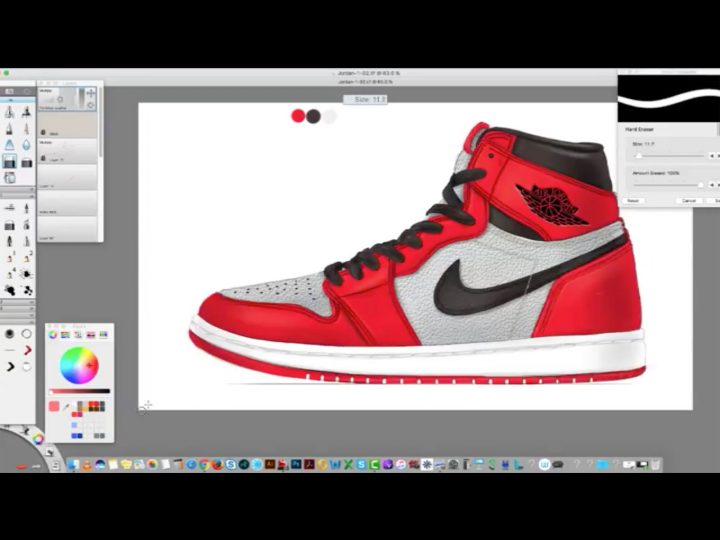Select the pencil brush in brush palette
The height and width of the screenshot is (540, 720).
pos(9,112)
